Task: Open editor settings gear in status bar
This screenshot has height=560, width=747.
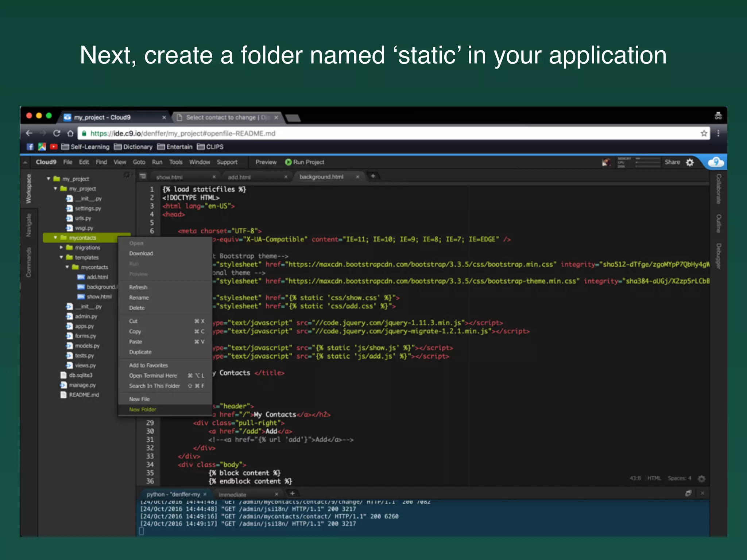Action: pos(701,478)
